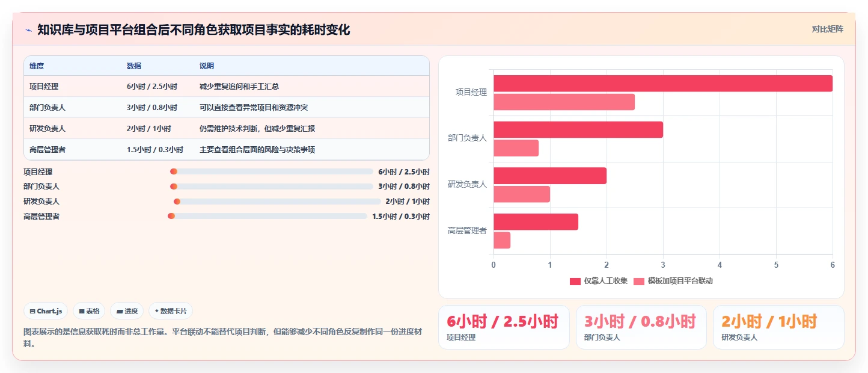868x373 pixels.
Task: Click the 维度 column header
Action: pyautogui.click(x=37, y=66)
